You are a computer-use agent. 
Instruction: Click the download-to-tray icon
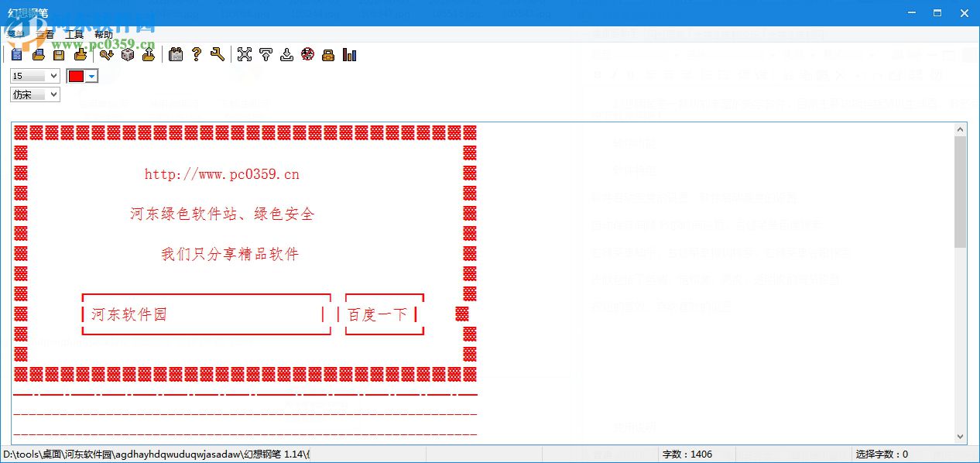(x=286, y=54)
